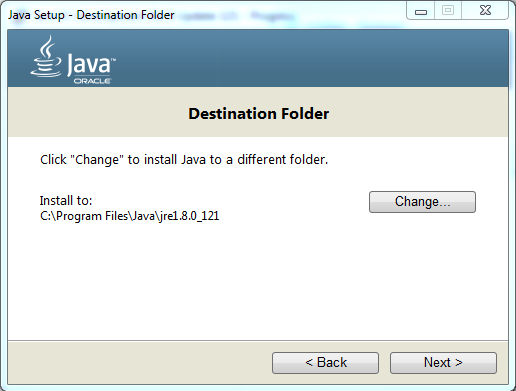Click the bold Destination Folder heading
Viewport: 516px width, 391px height.
tap(259, 114)
